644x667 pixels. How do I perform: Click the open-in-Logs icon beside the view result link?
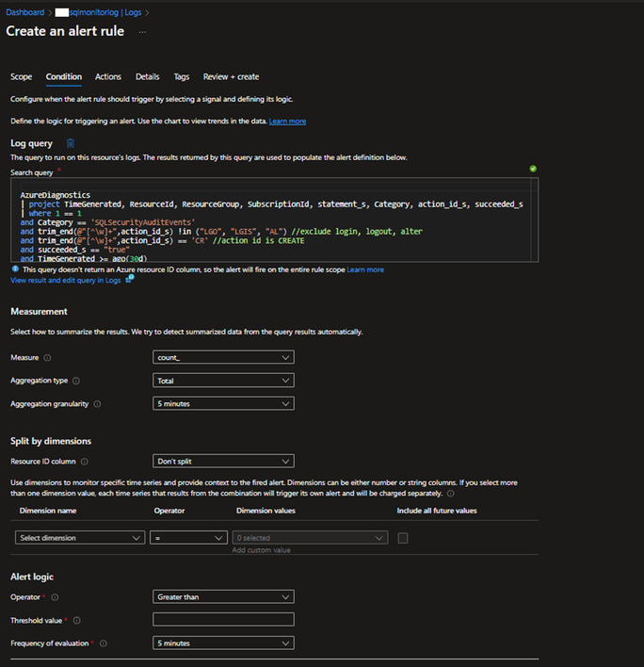(130, 279)
